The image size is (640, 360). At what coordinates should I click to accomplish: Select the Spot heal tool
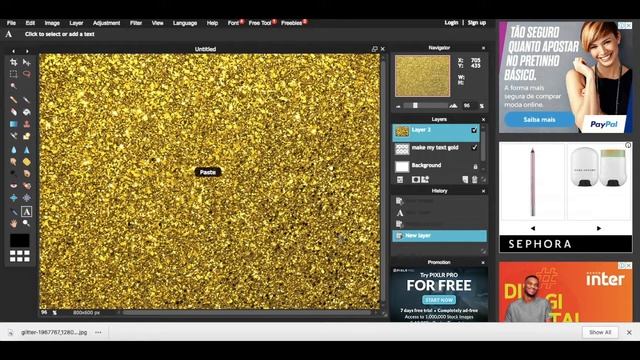tap(27, 186)
